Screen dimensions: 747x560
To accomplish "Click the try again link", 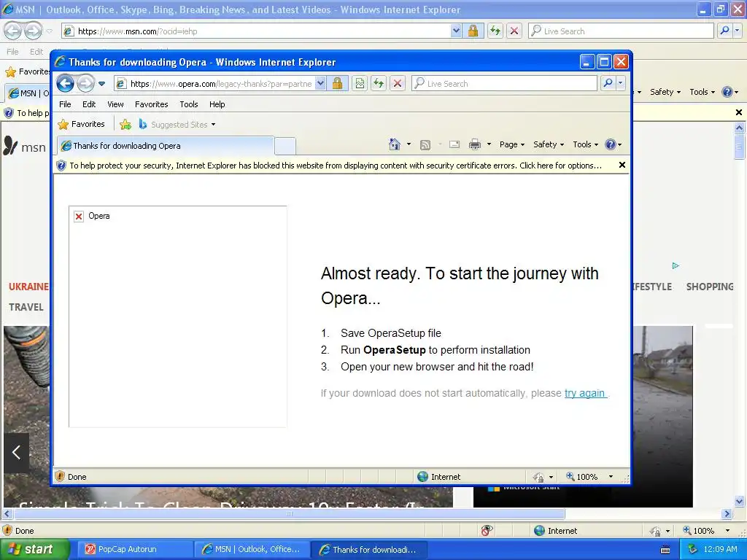I will 585,393.
